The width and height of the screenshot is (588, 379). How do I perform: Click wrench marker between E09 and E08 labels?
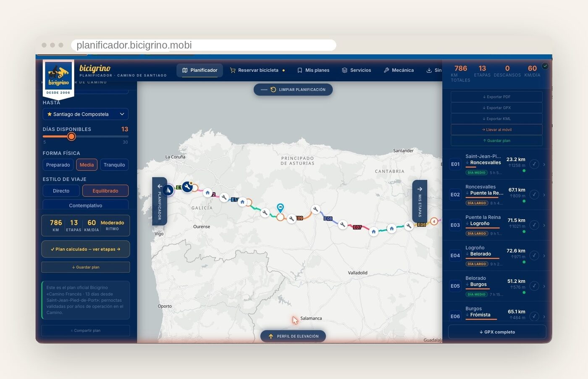pos(315,209)
